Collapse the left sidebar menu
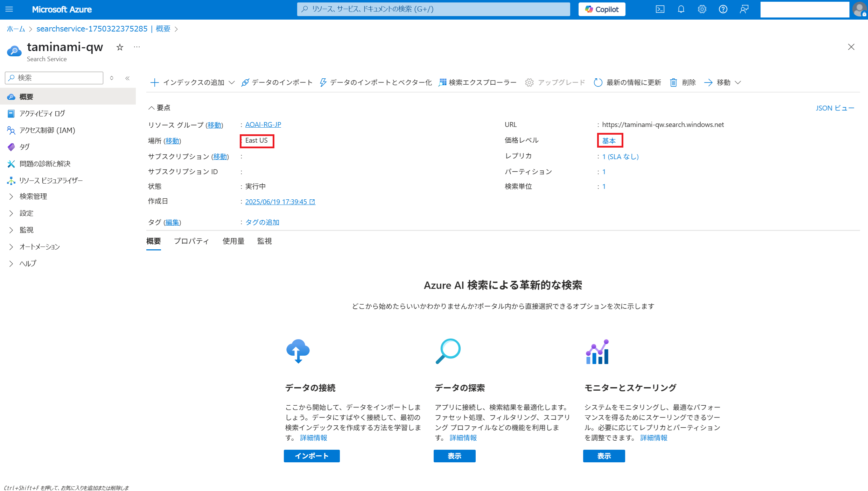The image size is (868, 491). click(x=127, y=78)
